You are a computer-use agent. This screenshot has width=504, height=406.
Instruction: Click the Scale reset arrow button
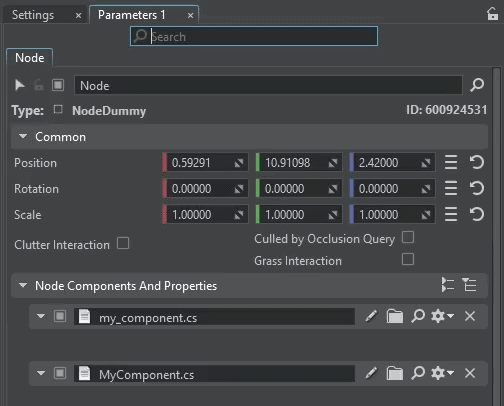(x=477, y=214)
